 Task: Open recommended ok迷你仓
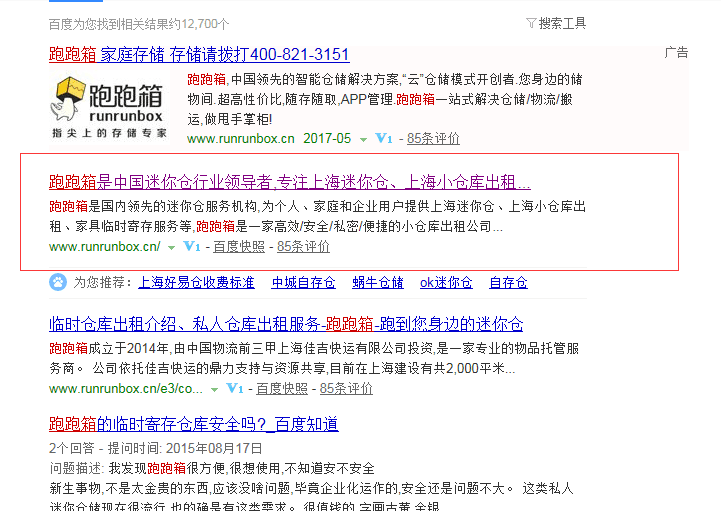click(x=446, y=282)
